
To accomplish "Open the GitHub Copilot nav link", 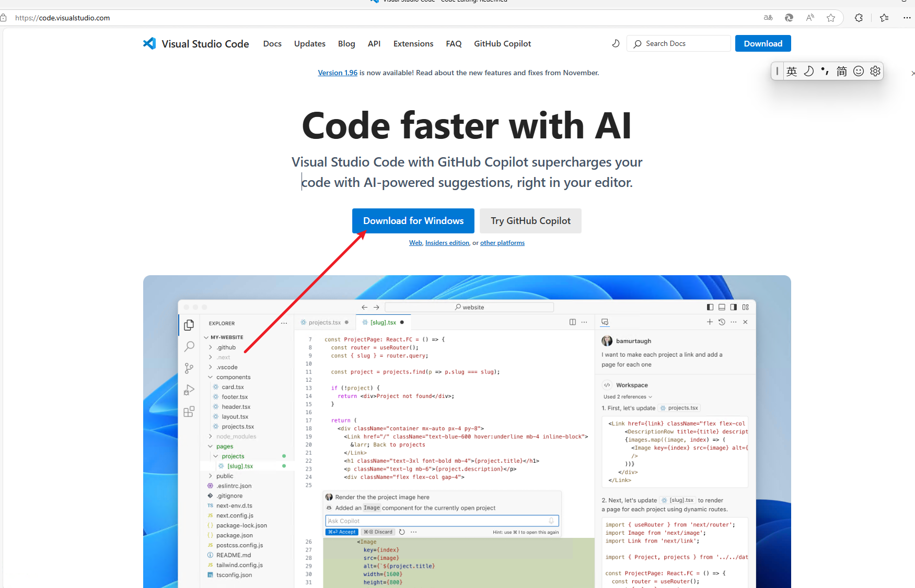I will point(502,44).
